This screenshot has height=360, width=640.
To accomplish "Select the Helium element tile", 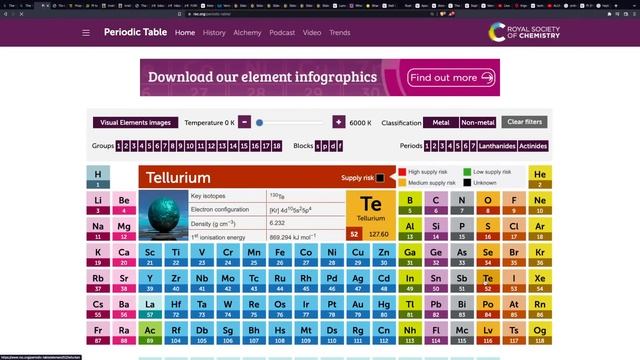I will click(x=540, y=177).
